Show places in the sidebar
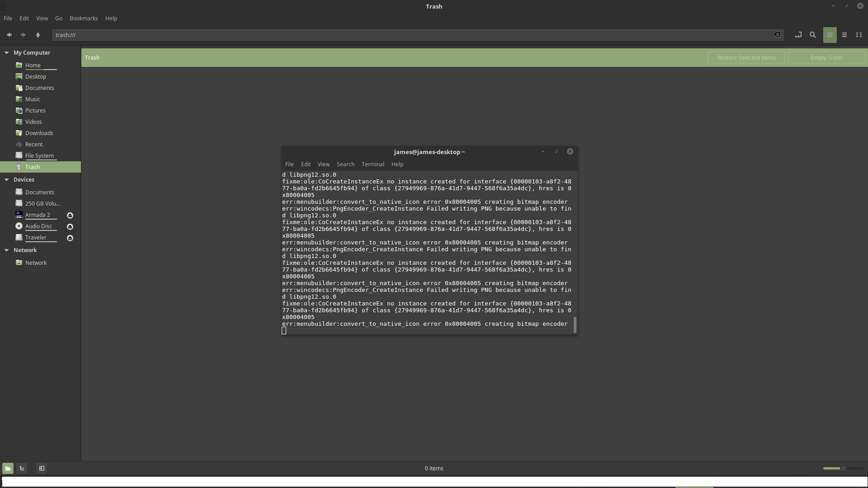The image size is (868, 488). [8, 468]
